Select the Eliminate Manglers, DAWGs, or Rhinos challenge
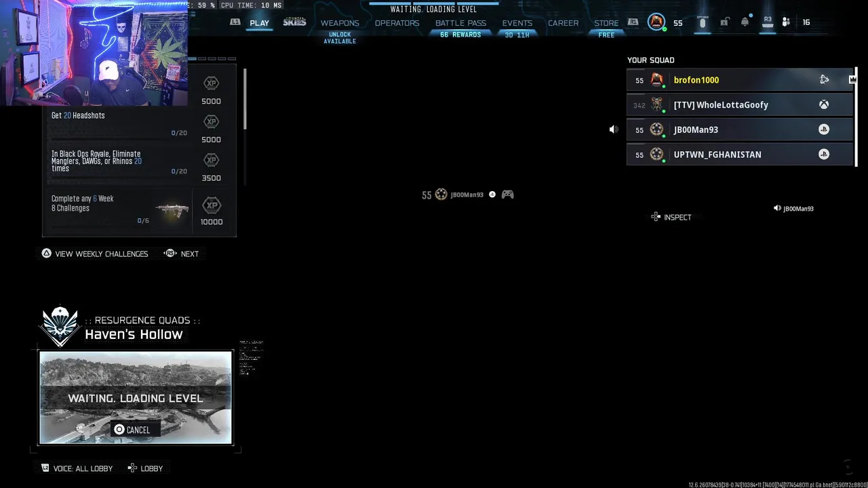 point(119,163)
